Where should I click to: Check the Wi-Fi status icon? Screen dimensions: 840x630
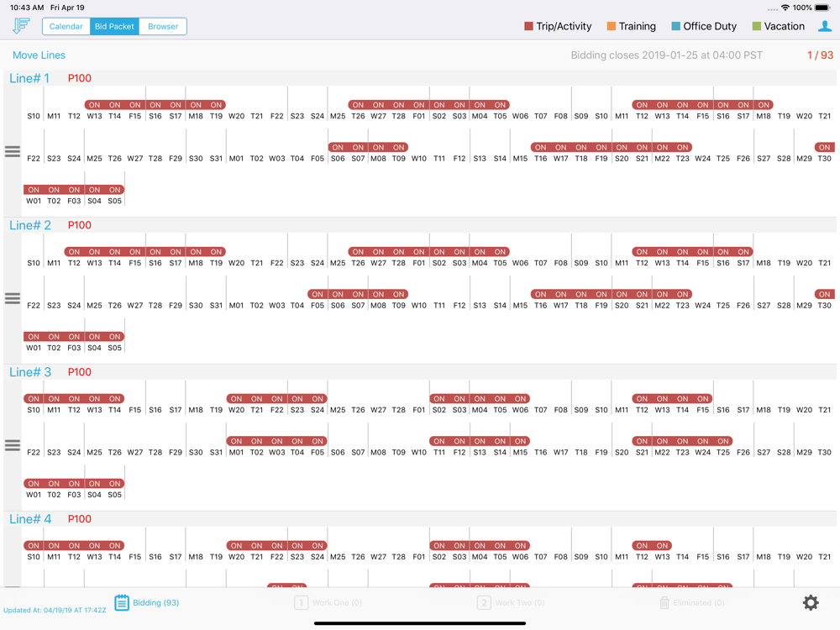[785, 8]
